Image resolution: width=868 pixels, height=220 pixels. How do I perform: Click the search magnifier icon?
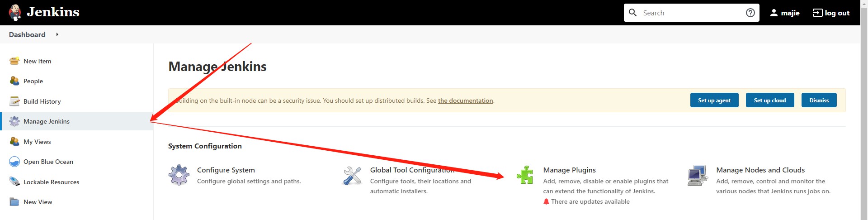[x=633, y=13]
